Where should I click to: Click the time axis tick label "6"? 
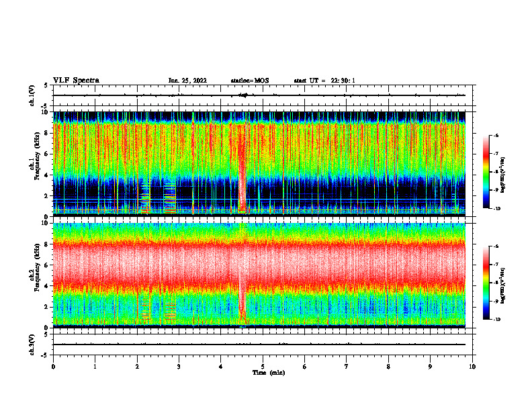(x=305, y=367)
